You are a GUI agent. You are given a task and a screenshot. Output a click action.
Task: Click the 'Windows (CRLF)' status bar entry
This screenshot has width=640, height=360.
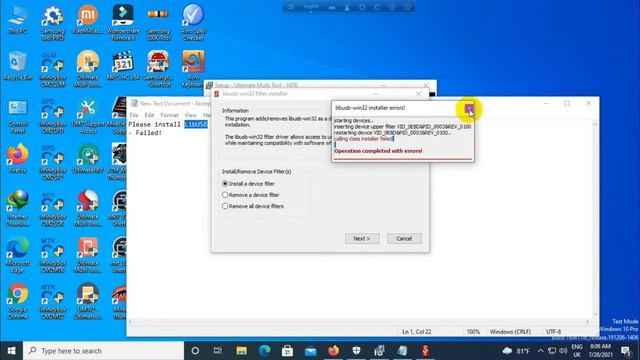pyautogui.click(x=510, y=332)
